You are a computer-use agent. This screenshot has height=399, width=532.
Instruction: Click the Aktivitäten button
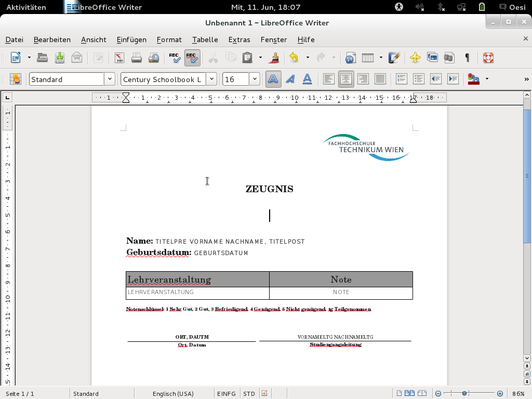[x=26, y=7]
